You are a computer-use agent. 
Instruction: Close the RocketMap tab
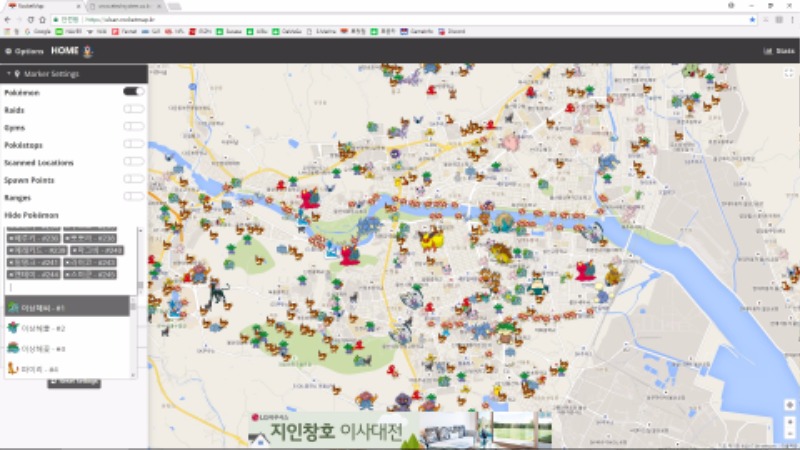(78, 6)
